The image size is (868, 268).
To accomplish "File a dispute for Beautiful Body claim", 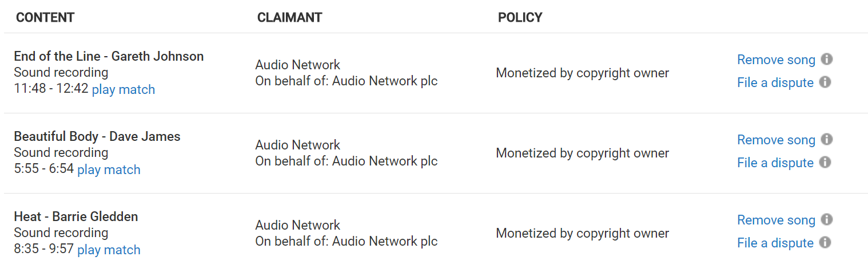I will (x=775, y=163).
